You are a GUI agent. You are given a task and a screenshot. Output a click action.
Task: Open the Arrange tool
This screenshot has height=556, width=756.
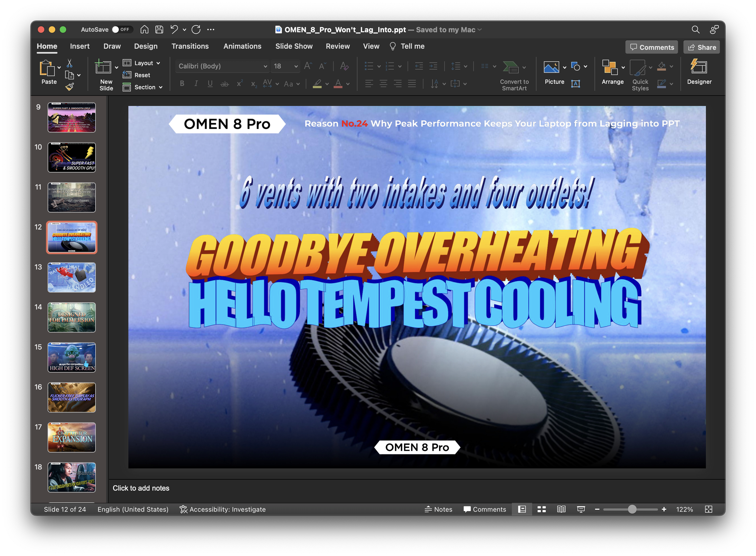click(x=612, y=72)
